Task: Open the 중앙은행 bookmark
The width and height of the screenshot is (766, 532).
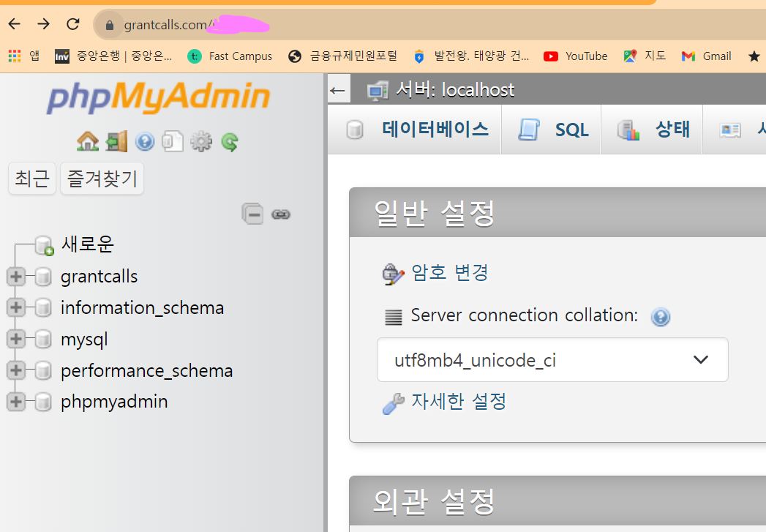Action: 113,56
